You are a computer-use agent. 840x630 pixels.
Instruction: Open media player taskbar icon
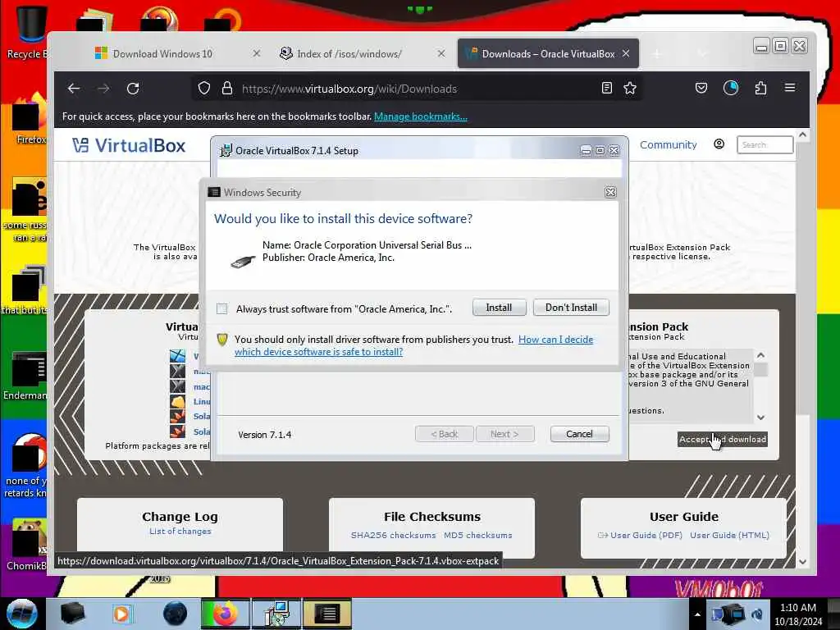coord(121,614)
